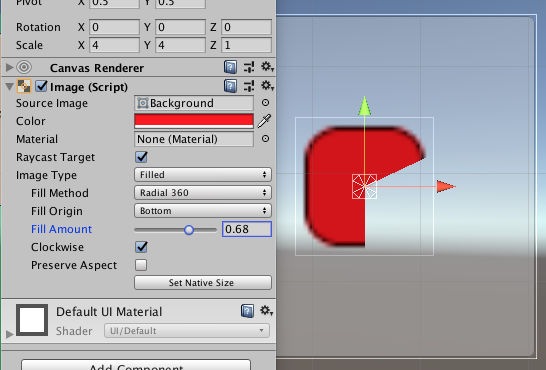Expand the Canvas Renderer component
The height and width of the screenshot is (370, 546).
9,67
